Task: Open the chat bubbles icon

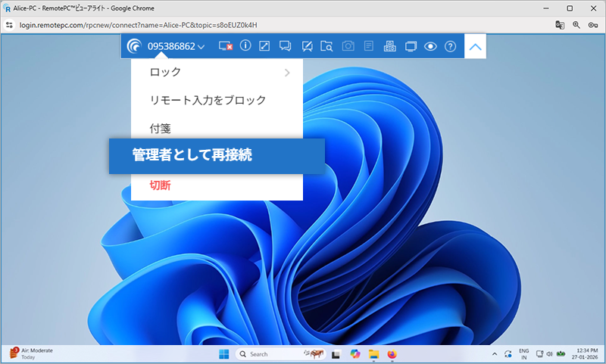Action: (x=286, y=46)
